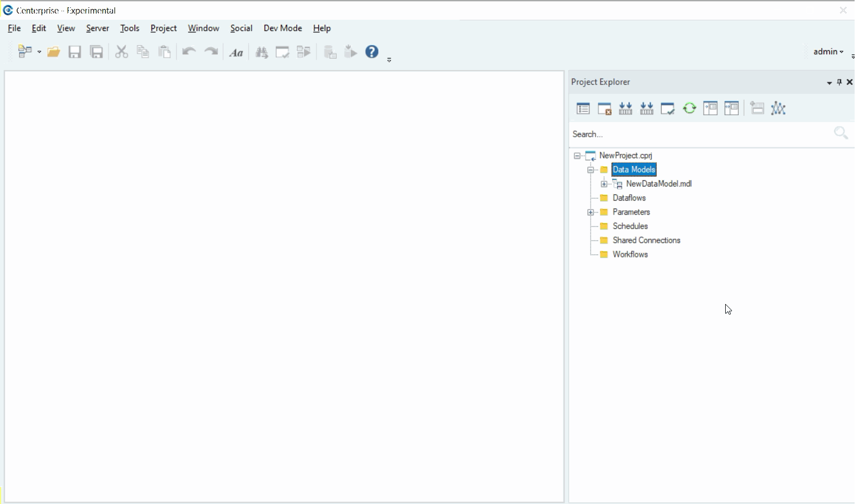Click the Save All toolbar icon

pyautogui.click(x=97, y=52)
